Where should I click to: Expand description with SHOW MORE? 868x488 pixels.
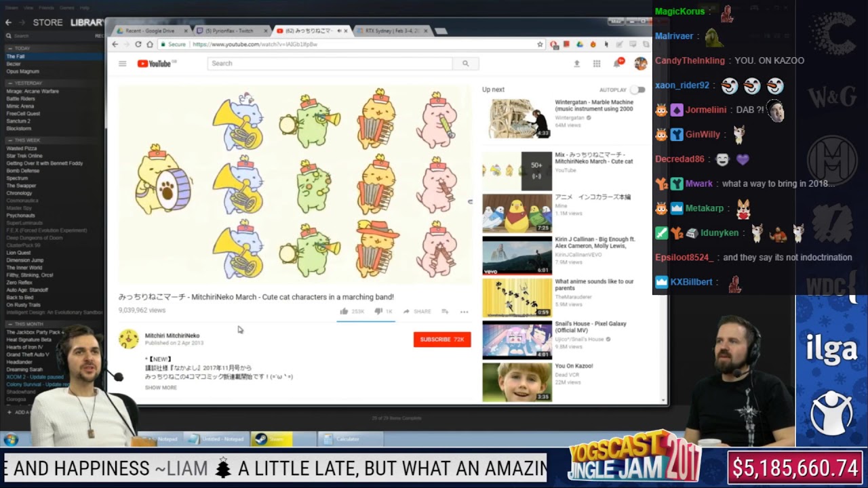(161, 388)
